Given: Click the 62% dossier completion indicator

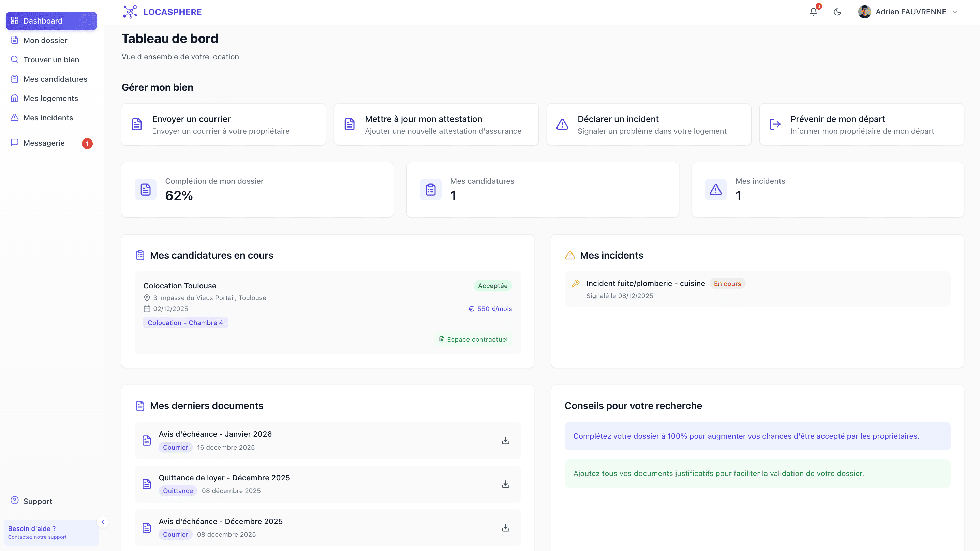Looking at the screenshot, I should click(179, 195).
